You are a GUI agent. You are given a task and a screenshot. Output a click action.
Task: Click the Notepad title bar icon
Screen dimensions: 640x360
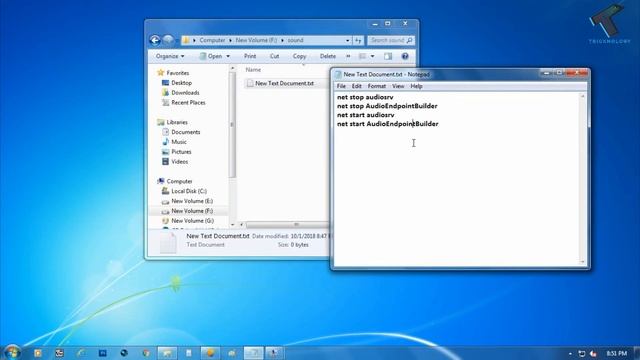338,74
